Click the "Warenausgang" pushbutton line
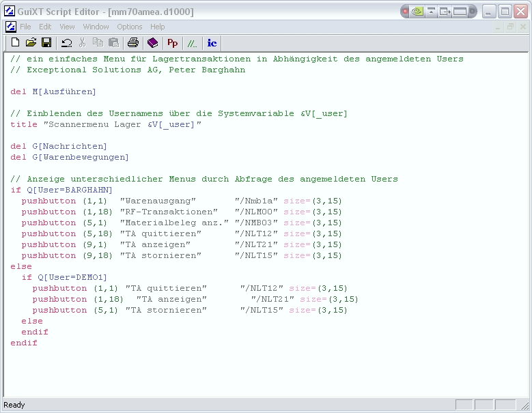 point(182,201)
